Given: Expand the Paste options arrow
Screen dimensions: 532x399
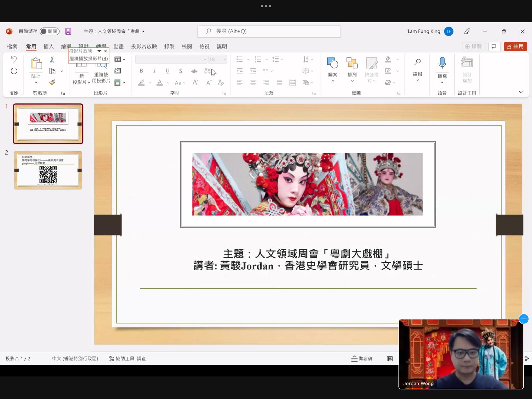Looking at the screenshot, I should [x=36, y=82].
